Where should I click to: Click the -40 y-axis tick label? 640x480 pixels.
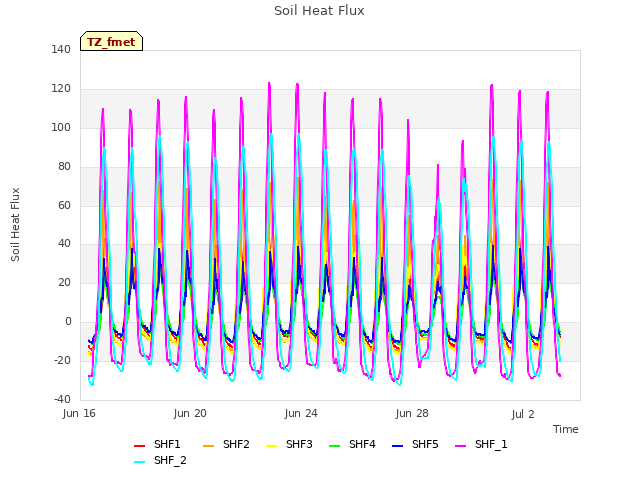(62, 399)
